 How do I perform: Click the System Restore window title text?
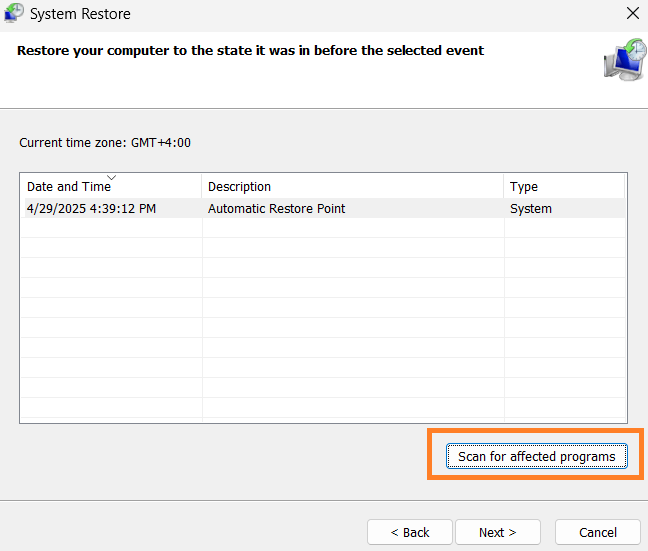(x=80, y=14)
